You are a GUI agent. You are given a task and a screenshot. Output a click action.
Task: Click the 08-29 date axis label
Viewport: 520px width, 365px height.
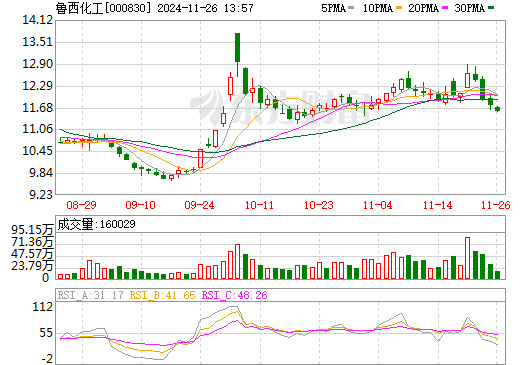[x=81, y=205]
